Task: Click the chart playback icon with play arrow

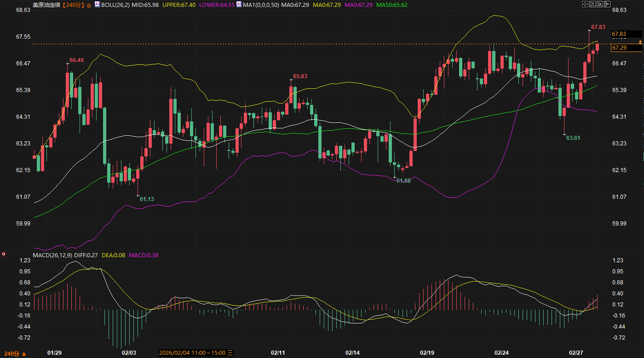Action: coord(600,4)
